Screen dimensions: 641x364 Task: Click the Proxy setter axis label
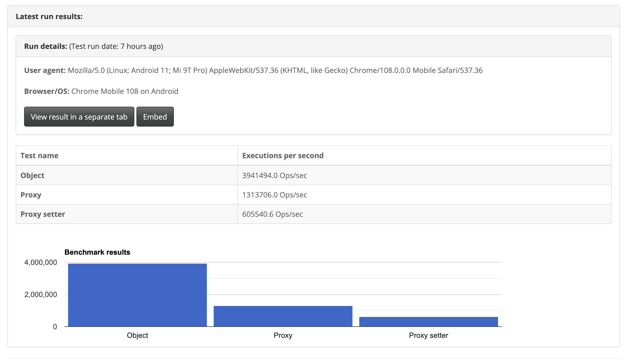[x=428, y=335]
